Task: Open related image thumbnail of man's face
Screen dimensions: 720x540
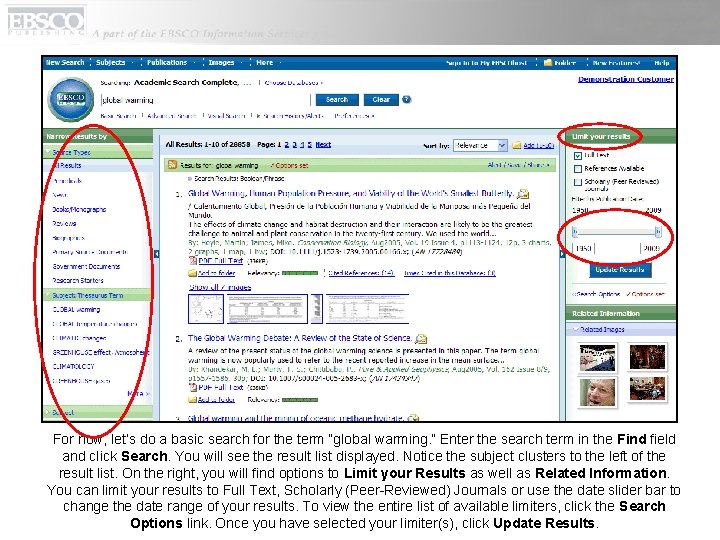Action: point(597,391)
